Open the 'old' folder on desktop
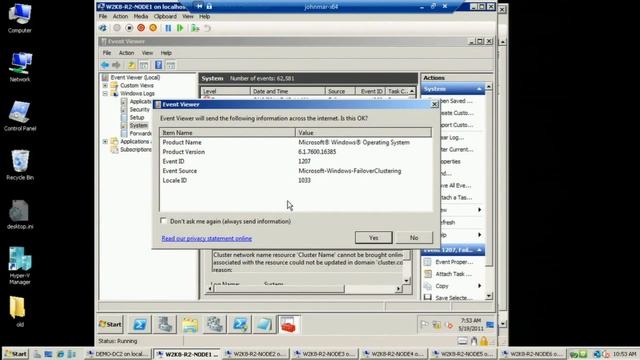 [18, 312]
